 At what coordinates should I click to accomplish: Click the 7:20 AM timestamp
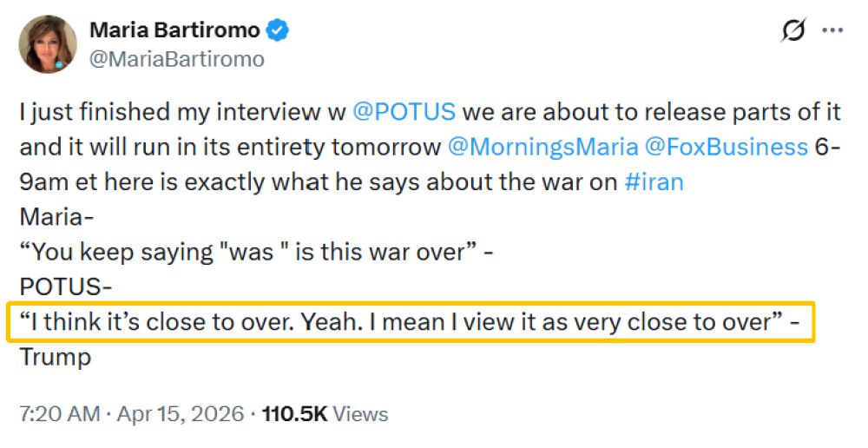pos(59,414)
